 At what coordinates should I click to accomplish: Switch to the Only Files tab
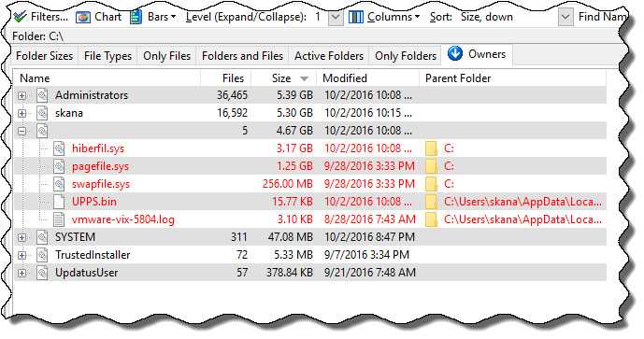tap(166, 56)
